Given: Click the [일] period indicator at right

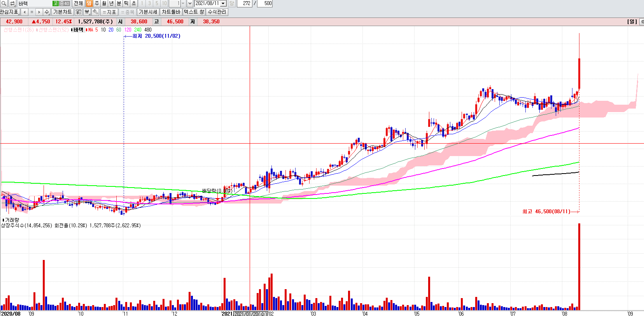Looking at the screenshot, I should (x=632, y=22).
